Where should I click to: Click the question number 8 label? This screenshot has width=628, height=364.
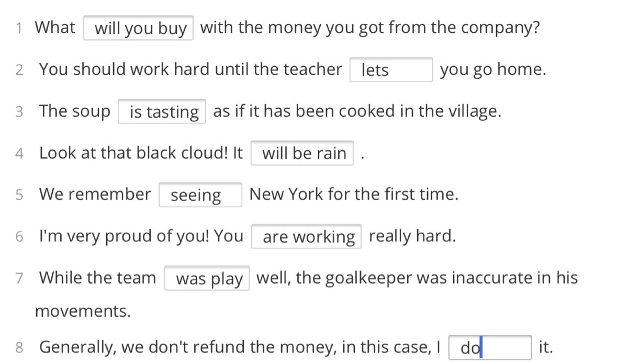[x=19, y=347]
